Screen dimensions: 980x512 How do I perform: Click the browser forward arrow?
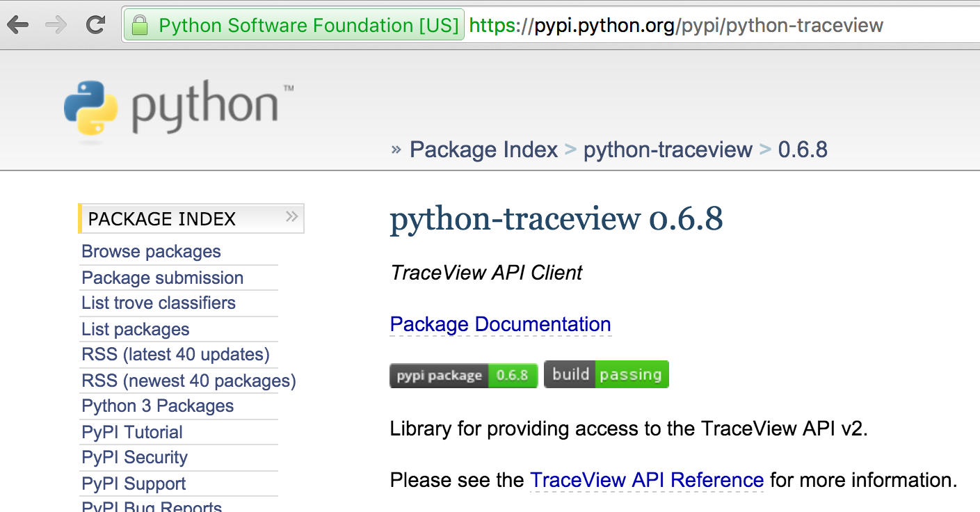pyautogui.click(x=56, y=26)
